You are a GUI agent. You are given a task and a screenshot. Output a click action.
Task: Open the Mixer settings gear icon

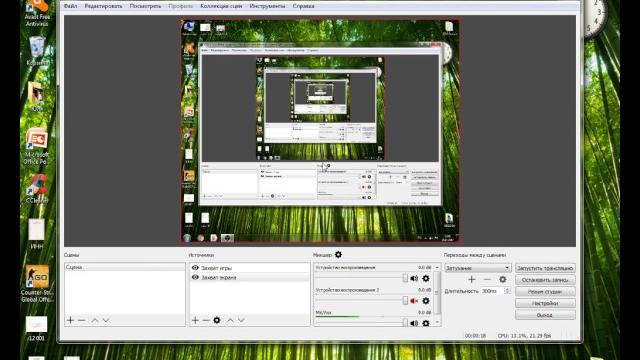pos(338,255)
